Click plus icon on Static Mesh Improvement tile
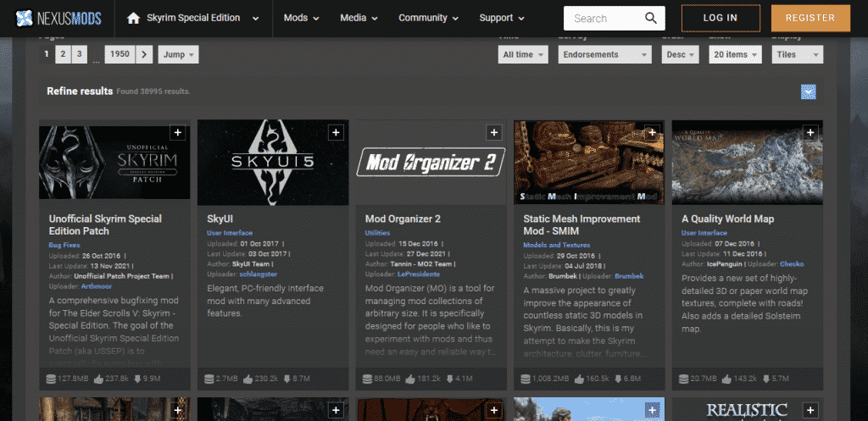Screen dimensions: 868x421 coord(653,132)
